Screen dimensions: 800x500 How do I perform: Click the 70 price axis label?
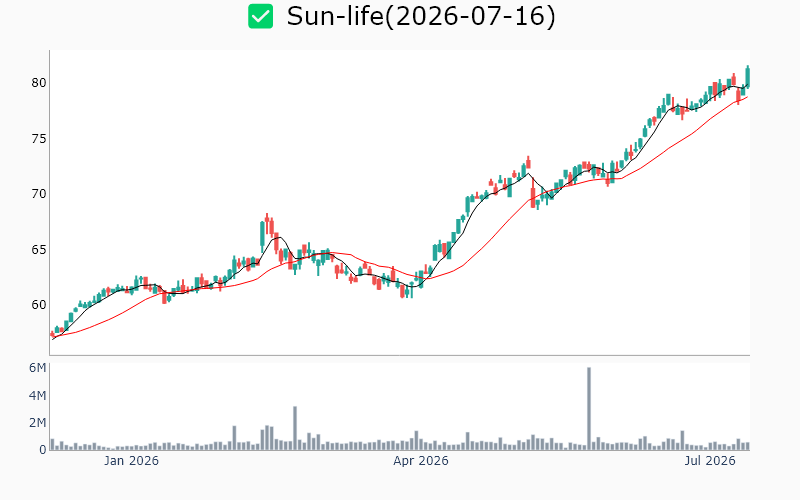click(x=39, y=194)
